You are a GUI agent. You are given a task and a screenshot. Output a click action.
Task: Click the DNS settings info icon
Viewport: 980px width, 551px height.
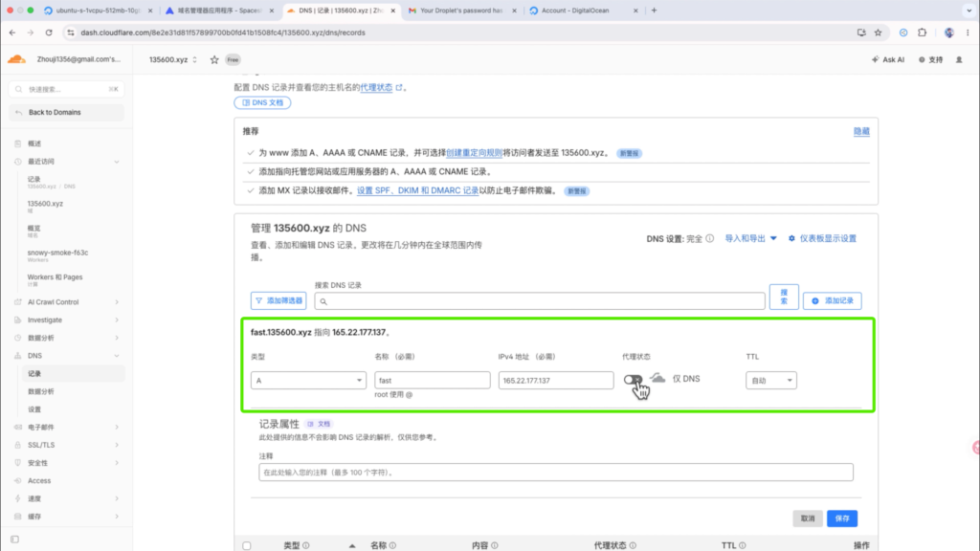709,238
